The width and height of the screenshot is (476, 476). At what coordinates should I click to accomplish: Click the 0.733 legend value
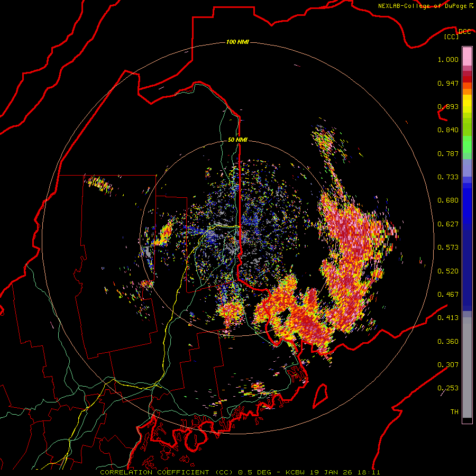point(448,177)
